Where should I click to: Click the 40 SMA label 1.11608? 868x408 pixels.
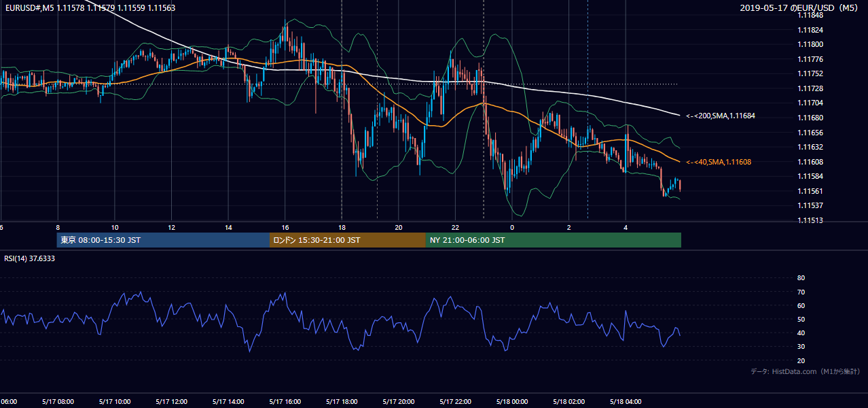point(719,162)
